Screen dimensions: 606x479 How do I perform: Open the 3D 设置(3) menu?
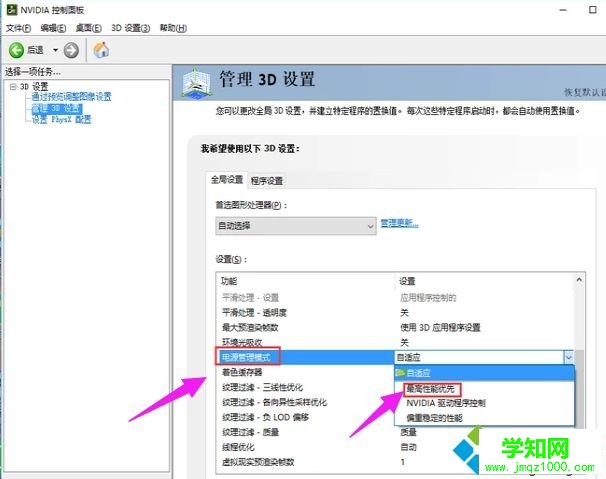click(x=131, y=28)
